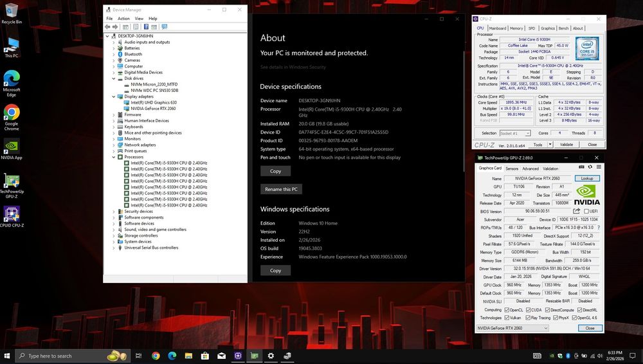Screen dimensions: 643x364
Task: Collapse the Disk drives node
Action: [x=114, y=78]
